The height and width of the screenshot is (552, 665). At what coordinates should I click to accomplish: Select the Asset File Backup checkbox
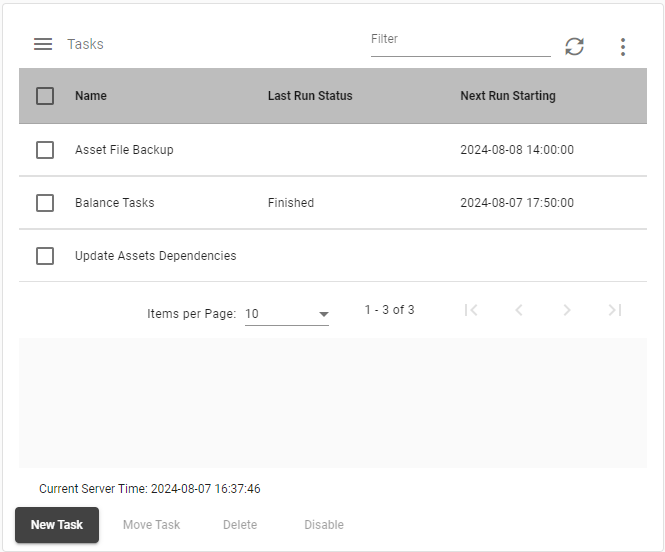tap(45, 150)
